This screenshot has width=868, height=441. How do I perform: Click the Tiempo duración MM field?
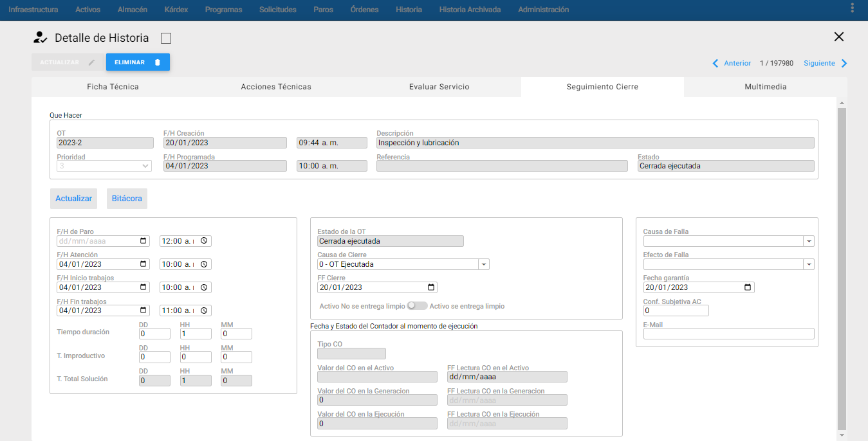point(236,334)
